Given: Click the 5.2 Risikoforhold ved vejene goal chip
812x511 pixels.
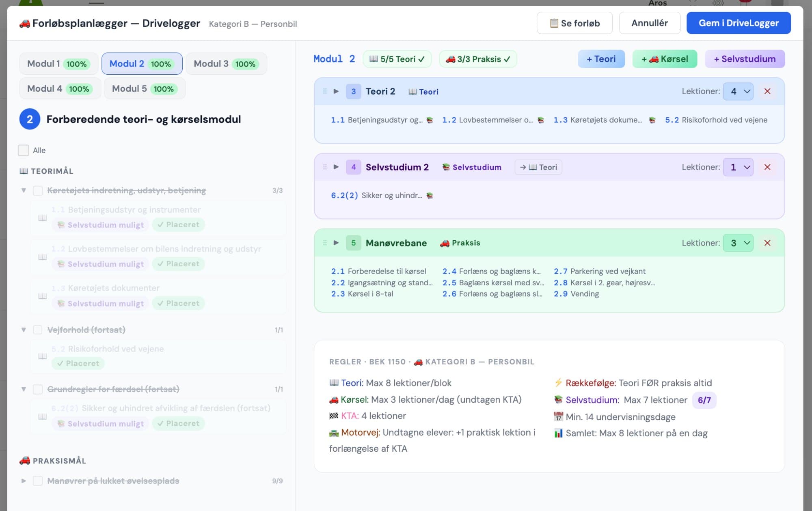Looking at the screenshot, I should pos(716,120).
